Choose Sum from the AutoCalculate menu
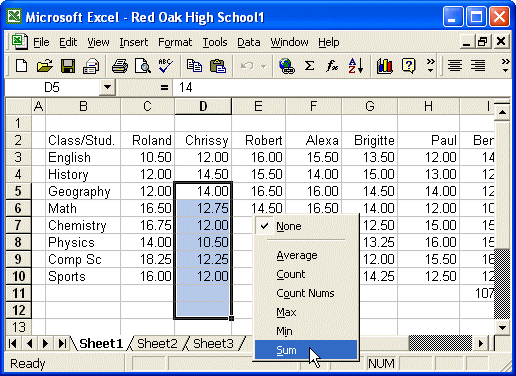 point(306,350)
